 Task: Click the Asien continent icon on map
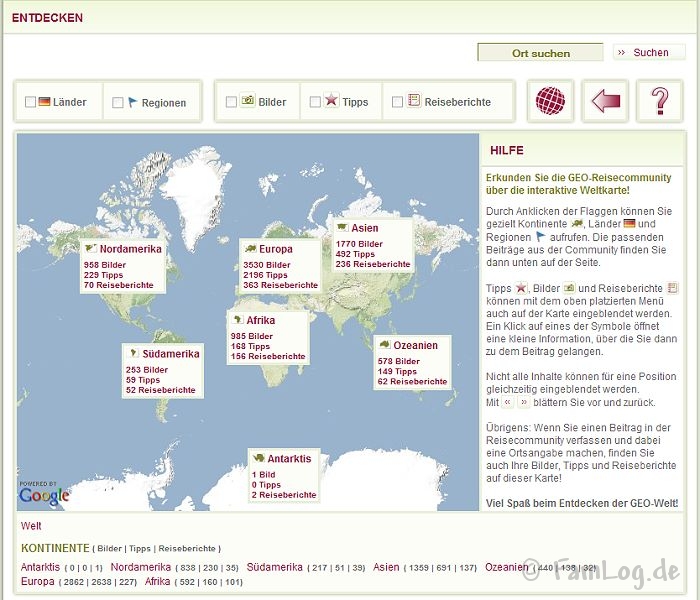click(x=342, y=227)
